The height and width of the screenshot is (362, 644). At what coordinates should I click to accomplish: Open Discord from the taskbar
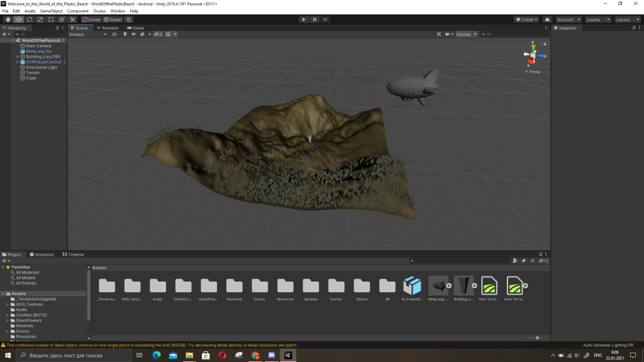point(272,356)
